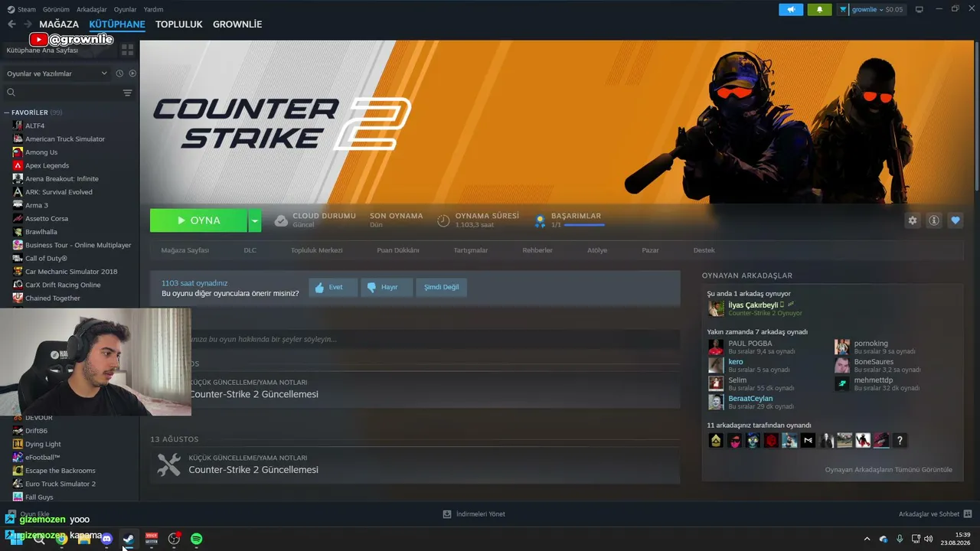The width and height of the screenshot is (980, 551).
Task: Open the Pazar market link
Action: [650, 250]
